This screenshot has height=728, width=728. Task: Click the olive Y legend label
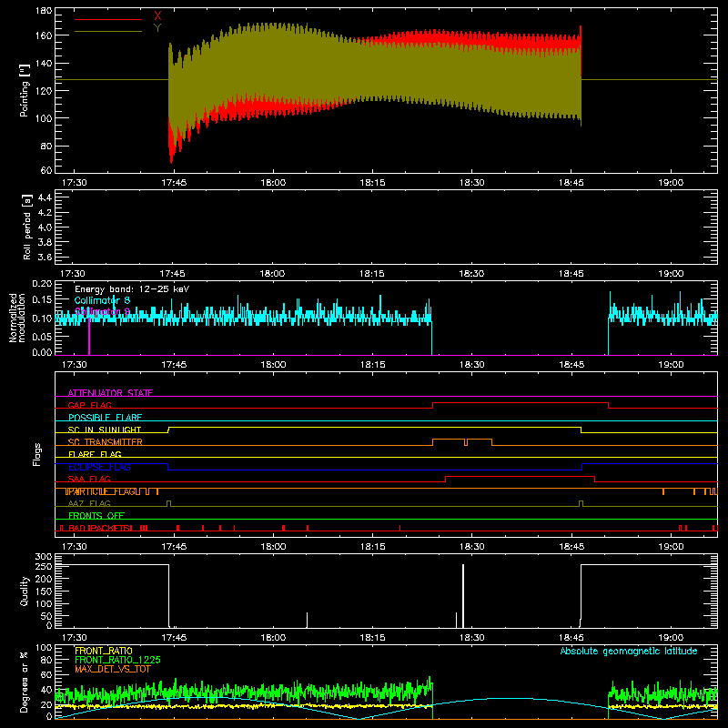point(157,28)
